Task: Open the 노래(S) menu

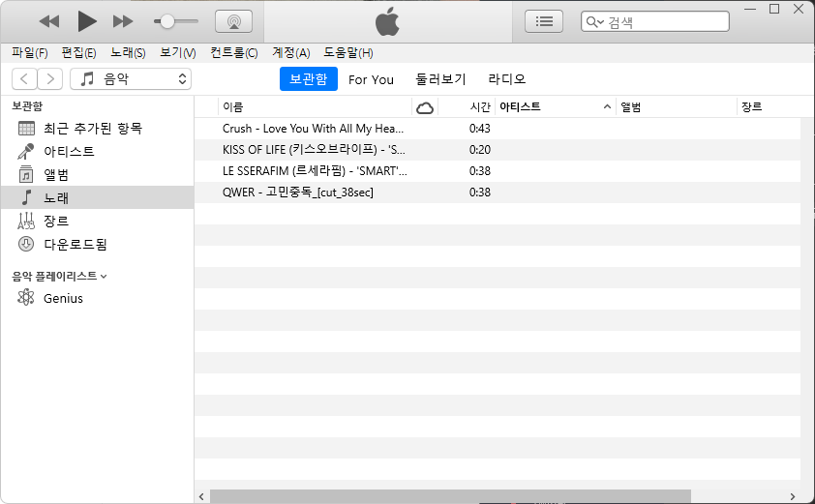Action: (x=128, y=52)
